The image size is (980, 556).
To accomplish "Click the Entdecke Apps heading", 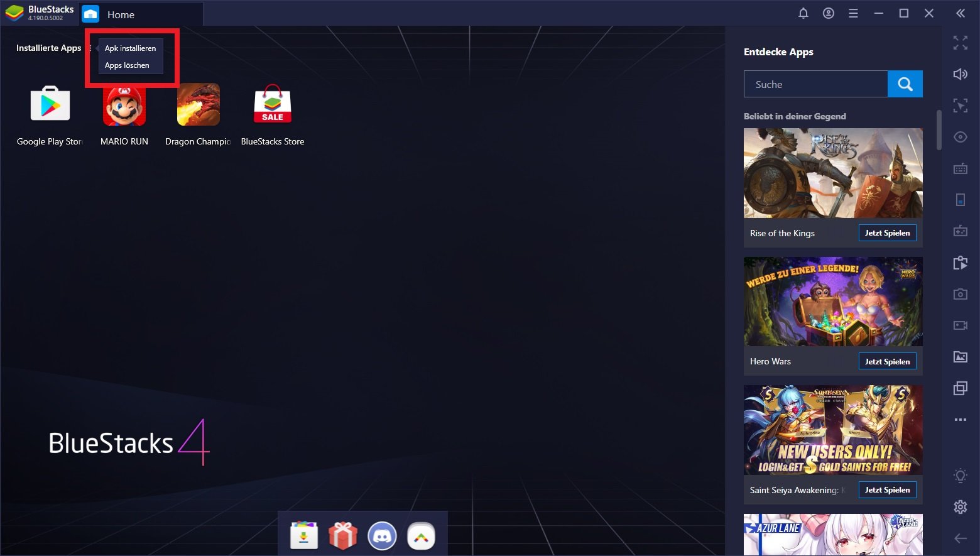I will tap(778, 52).
